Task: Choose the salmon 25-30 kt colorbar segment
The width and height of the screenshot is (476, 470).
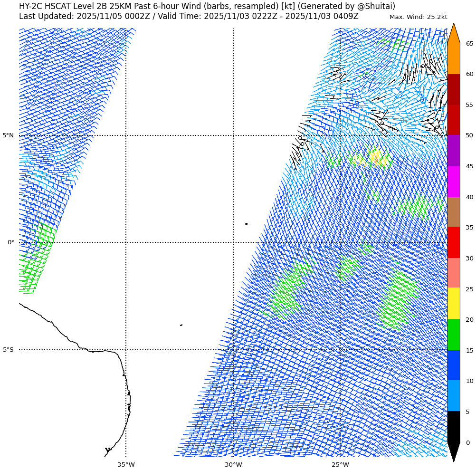Action: (x=453, y=273)
